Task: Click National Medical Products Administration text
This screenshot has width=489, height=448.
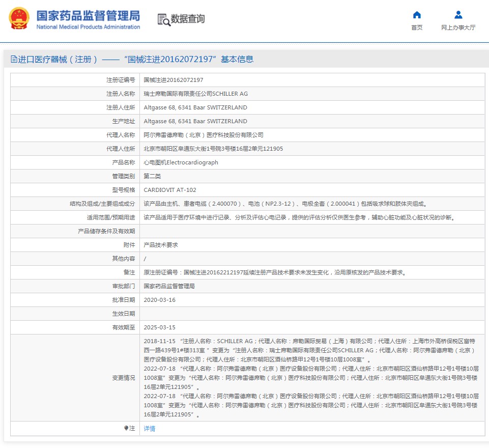Action: pos(88,27)
